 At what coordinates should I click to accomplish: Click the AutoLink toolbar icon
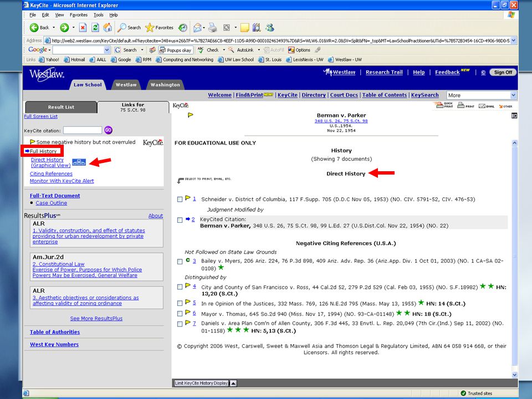point(241,50)
